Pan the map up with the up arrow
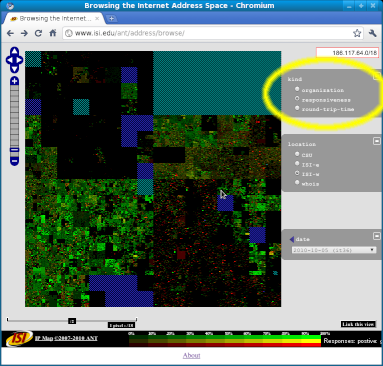 [x=14, y=52]
